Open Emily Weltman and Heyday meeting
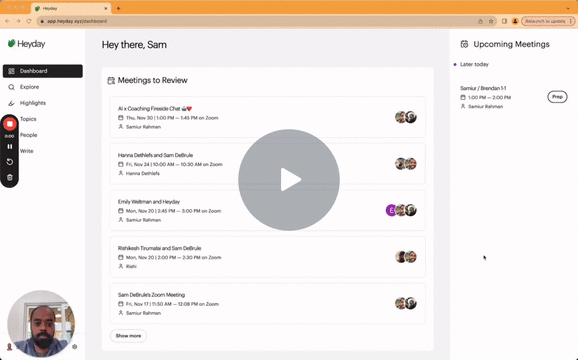The height and width of the screenshot is (360, 578). click(x=267, y=210)
